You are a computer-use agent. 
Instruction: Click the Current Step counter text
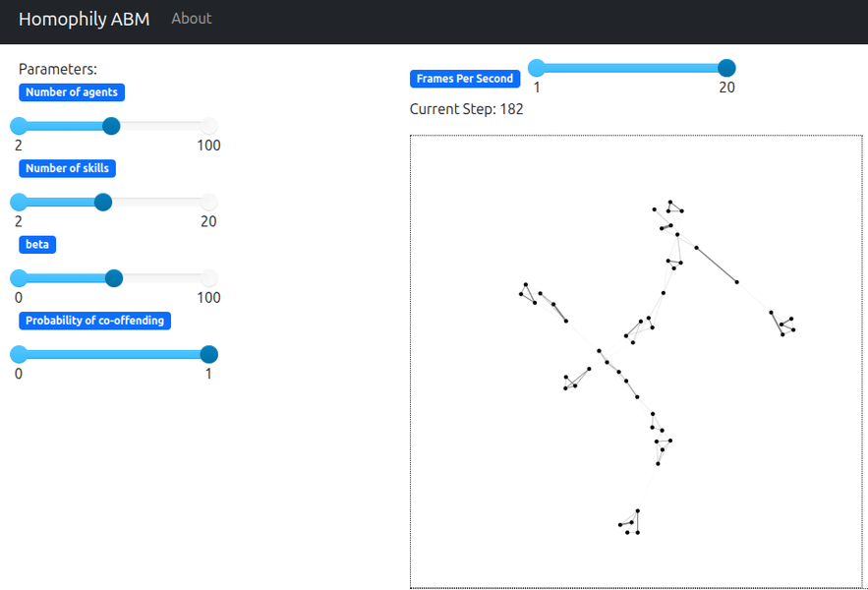pyautogui.click(x=466, y=109)
